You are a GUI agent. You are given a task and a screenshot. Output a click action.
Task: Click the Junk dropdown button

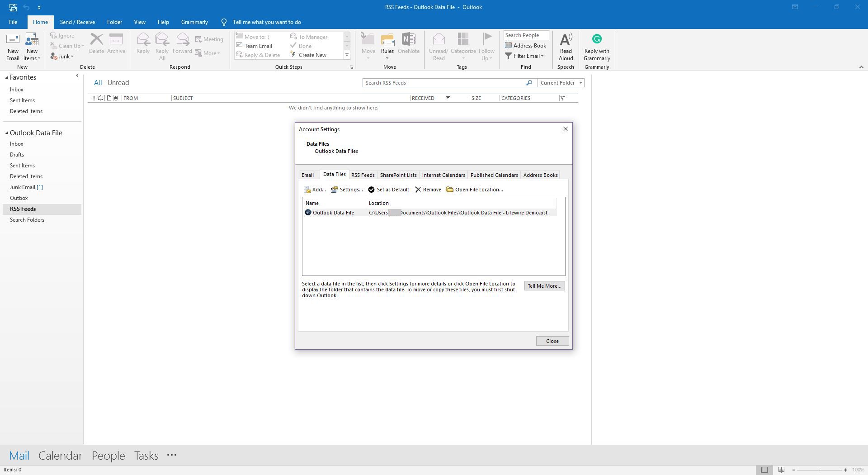pos(62,57)
